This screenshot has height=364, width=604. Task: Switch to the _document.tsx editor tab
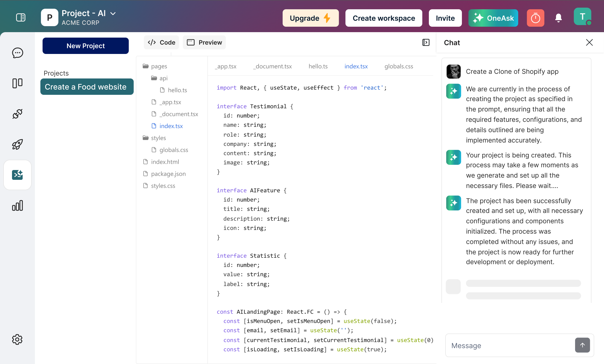(x=273, y=66)
